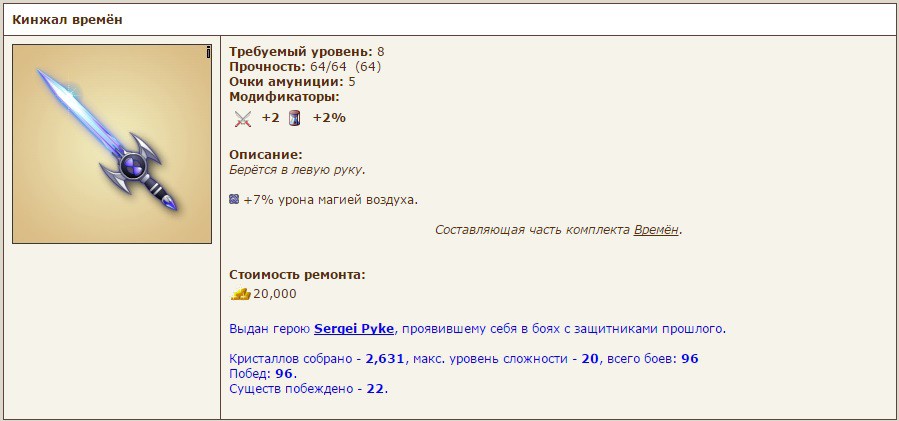
Task: Click the Модификаторы label
Action: click(284, 96)
